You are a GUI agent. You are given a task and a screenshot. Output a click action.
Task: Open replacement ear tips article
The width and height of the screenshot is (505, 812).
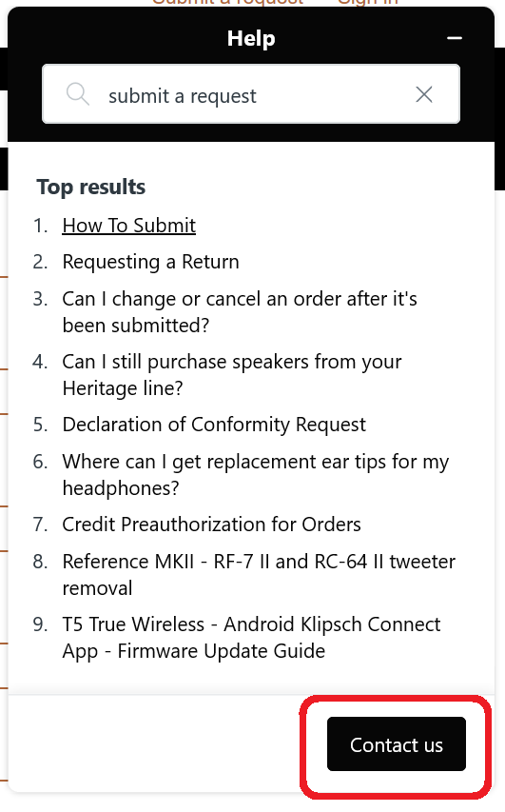coord(256,474)
